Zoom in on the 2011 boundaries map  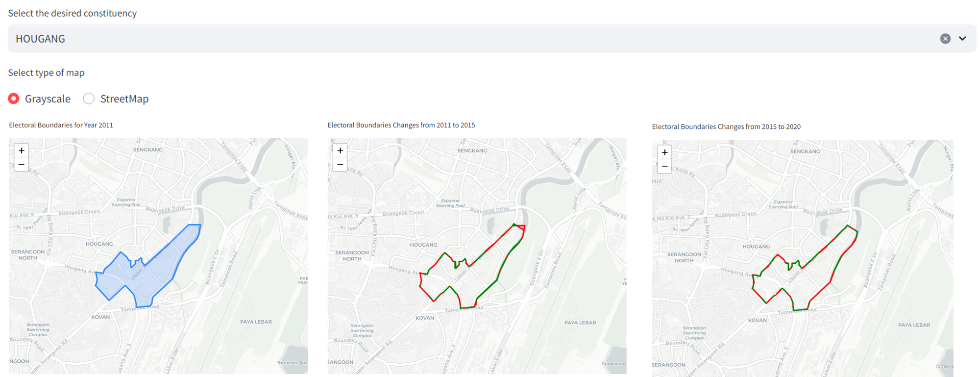point(22,151)
